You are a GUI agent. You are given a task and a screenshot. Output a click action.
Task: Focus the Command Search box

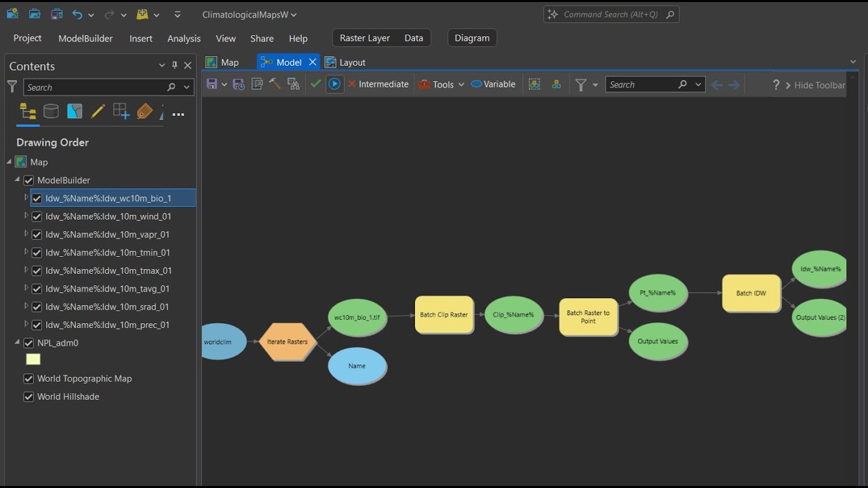[610, 14]
